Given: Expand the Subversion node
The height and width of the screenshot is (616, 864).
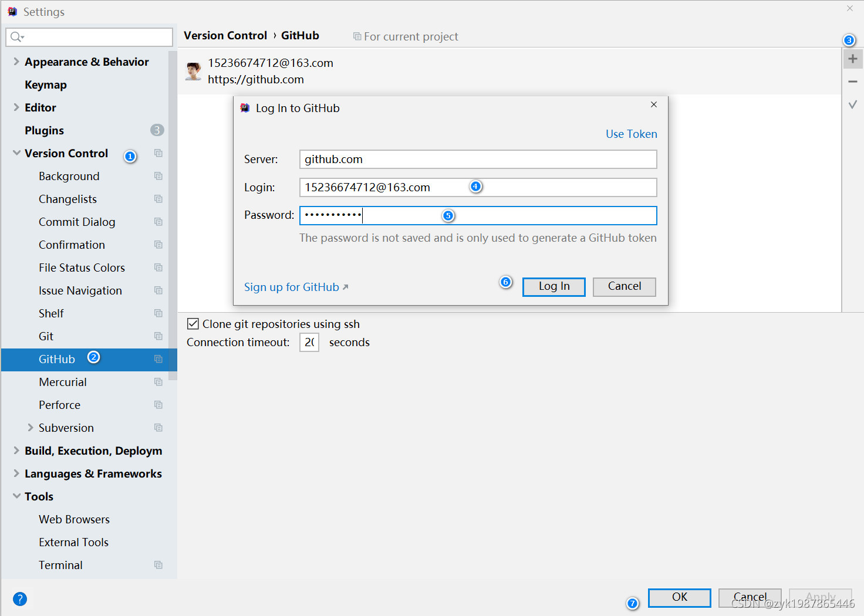Looking at the screenshot, I should (x=31, y=428).
